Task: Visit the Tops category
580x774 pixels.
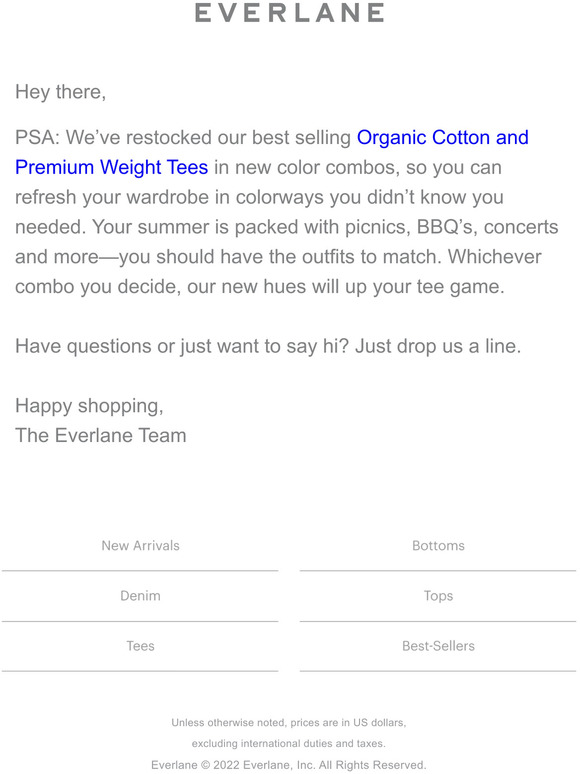Action: coord(438,596)
